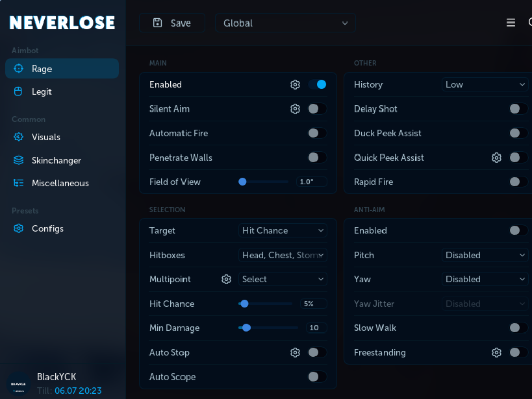
Task: Change the History setting from Low
Action: click(485, 84)
